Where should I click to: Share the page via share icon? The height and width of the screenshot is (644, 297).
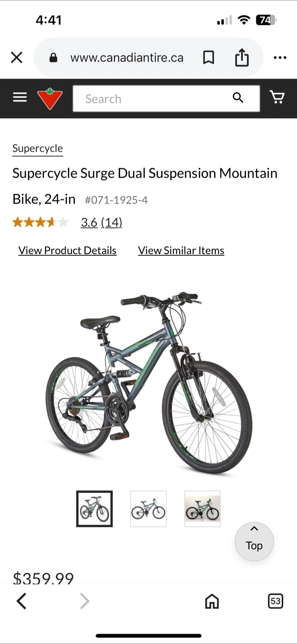(x=242, y=57)
